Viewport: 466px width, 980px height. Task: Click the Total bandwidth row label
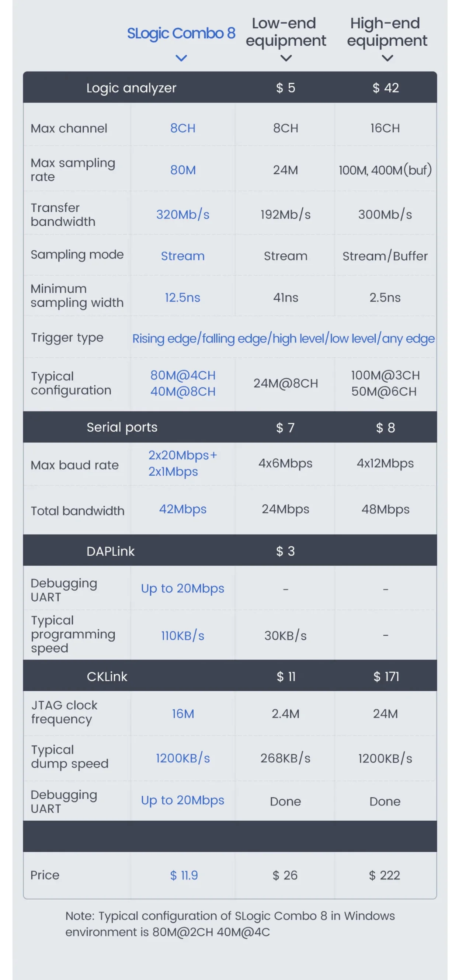77,511
